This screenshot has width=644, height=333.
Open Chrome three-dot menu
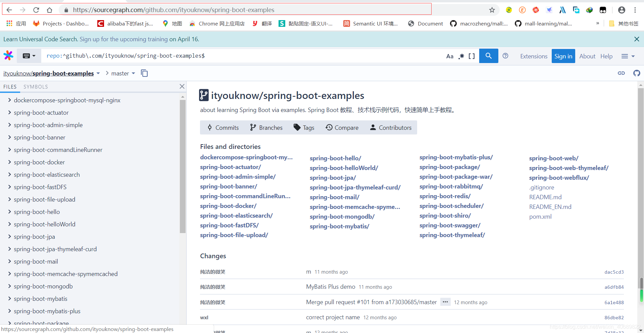click(635, 10)
